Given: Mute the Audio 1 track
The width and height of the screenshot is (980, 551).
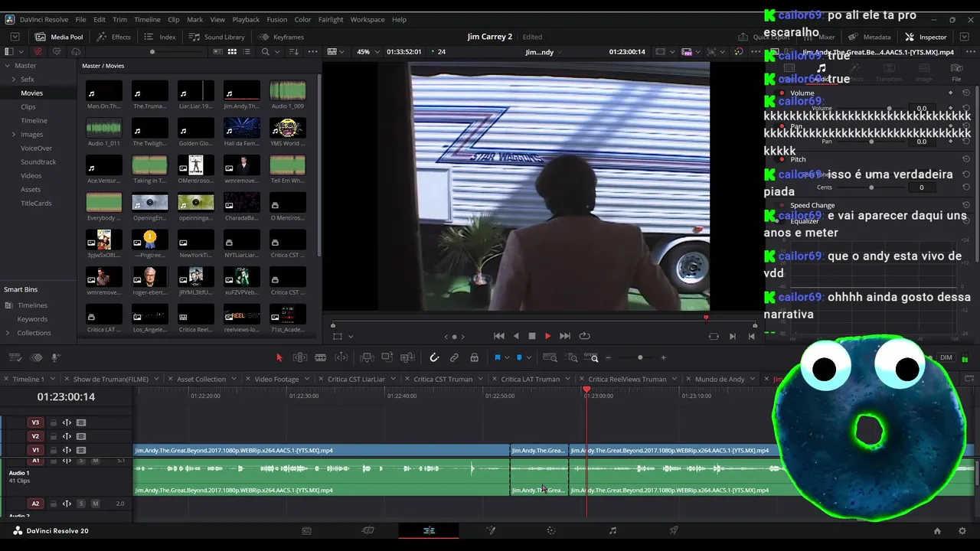Looking at the screenshot, I should 95,461.
